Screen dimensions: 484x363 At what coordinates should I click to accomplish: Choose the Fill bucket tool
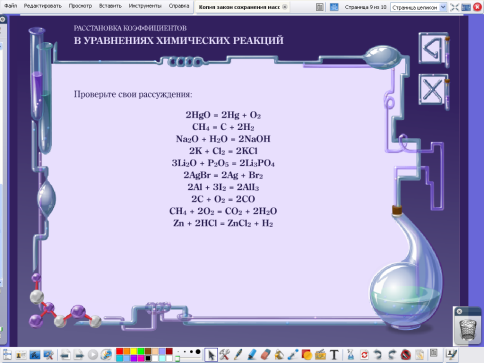click(279, 354)
